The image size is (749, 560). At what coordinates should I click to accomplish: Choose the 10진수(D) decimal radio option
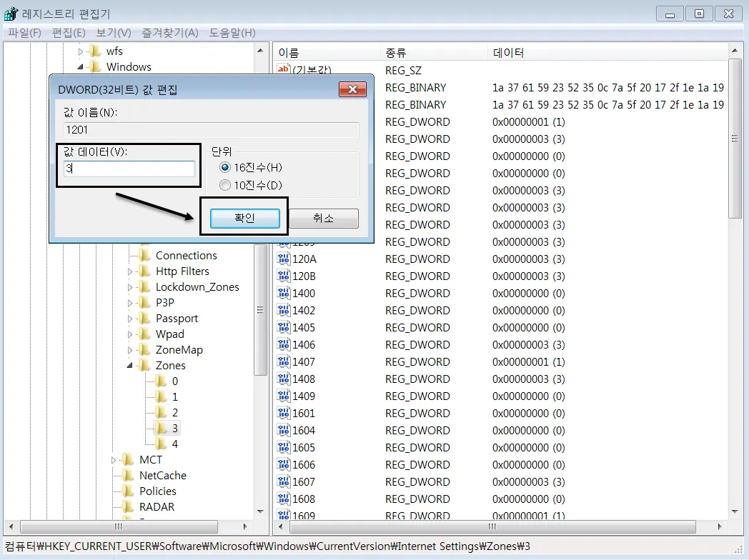[x=225, y=186]
